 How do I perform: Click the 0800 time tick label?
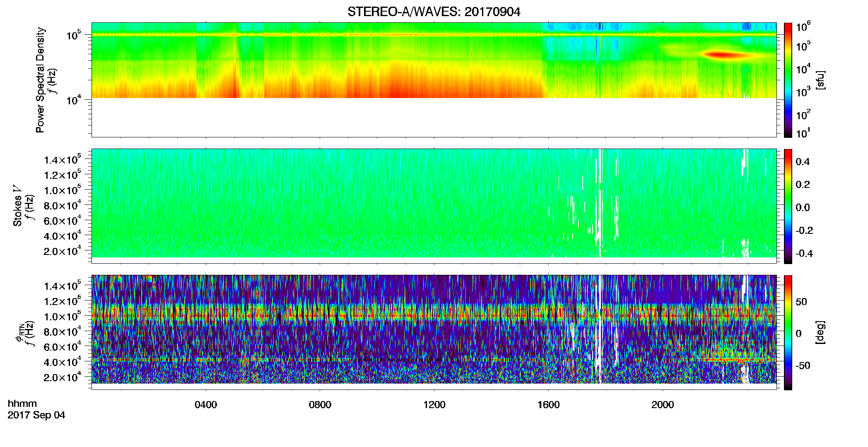pyautogui.click(x=320, y=405)
